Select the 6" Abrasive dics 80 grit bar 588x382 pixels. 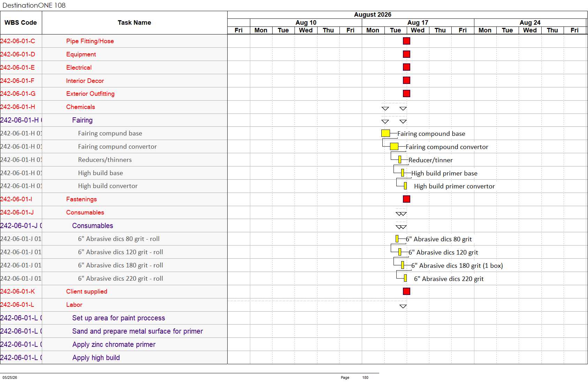pos(397,239)
